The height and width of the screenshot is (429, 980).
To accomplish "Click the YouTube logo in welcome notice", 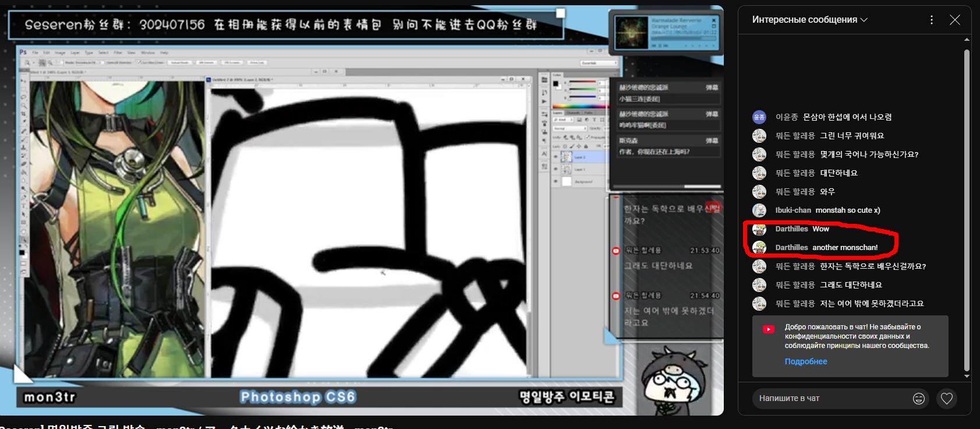I will 769,329.
